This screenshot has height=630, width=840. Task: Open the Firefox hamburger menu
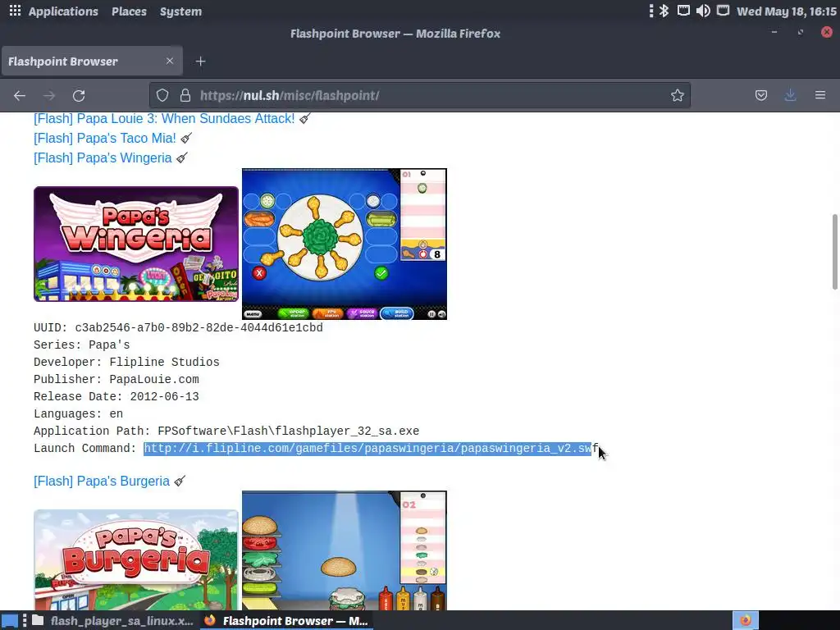click(820, 95)
